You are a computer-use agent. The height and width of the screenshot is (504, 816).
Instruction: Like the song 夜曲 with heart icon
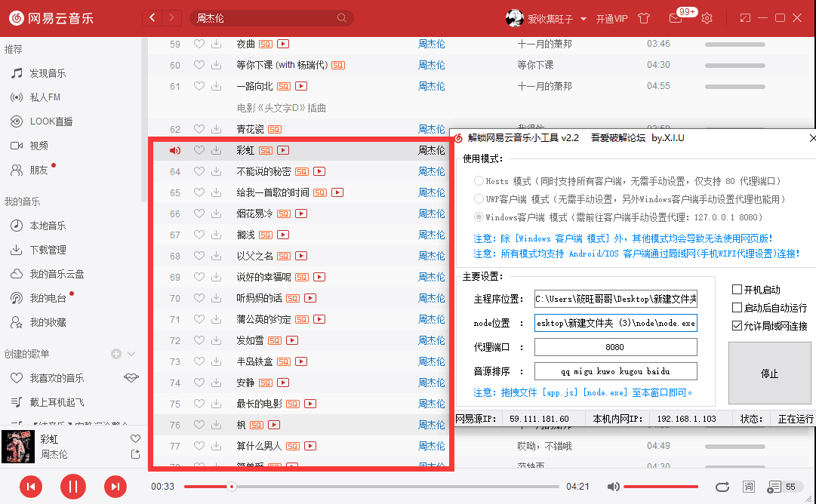click(x=199, y=44)
